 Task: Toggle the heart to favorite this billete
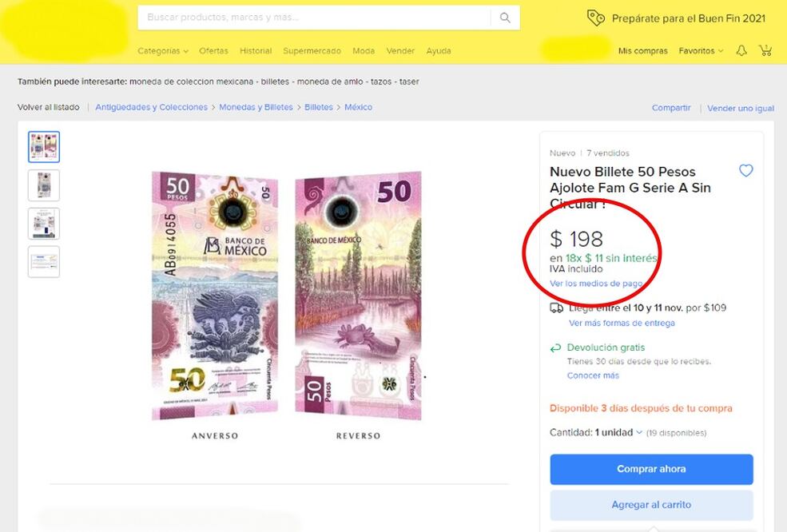745,170
